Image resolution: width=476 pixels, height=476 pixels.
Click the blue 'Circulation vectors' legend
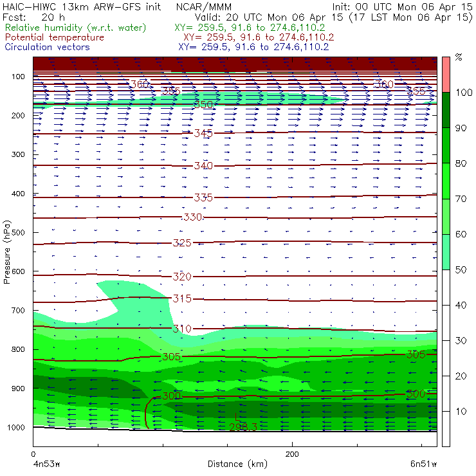click(x=48, y=47)
